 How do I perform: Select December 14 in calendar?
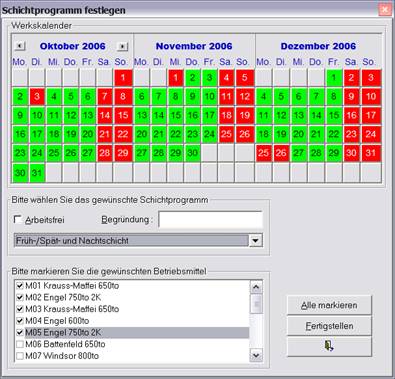coord(316,115)
